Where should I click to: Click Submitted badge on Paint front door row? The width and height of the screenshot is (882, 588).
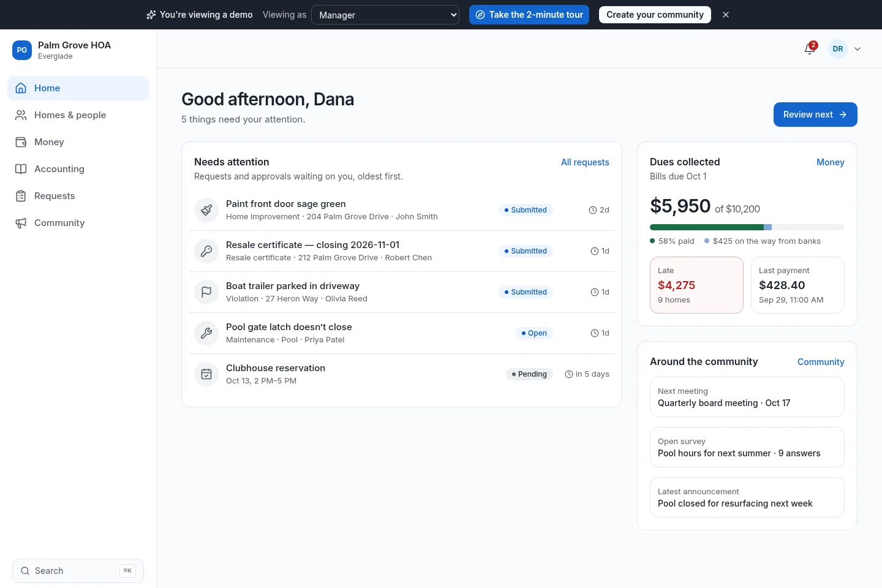click(x=526, y=210)
